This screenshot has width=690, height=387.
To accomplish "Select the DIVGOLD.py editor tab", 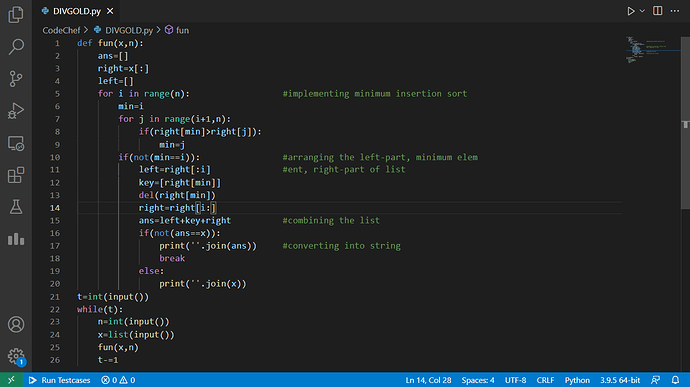I will click(77, 11).
